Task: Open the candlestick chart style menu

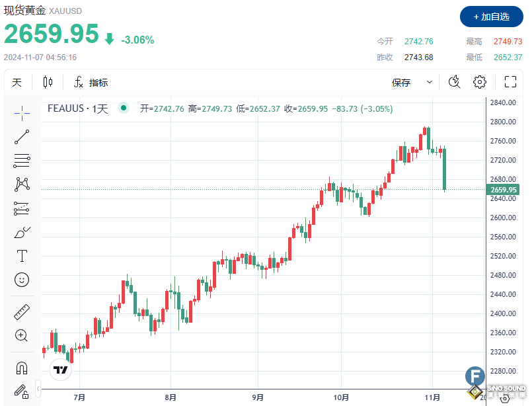Action: (x=48, y=82)
